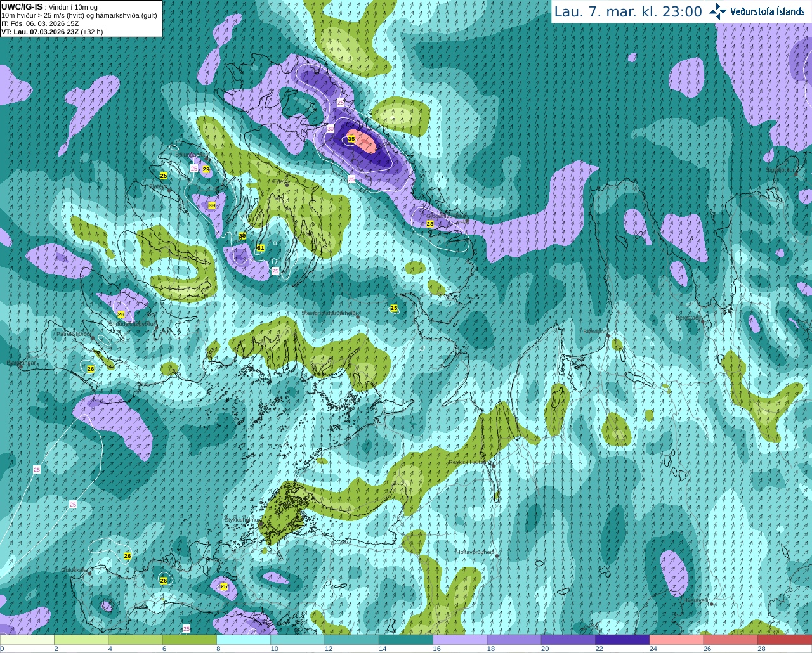Click the 'Stykkishólmur' place label
The width and height of the screenshot is (812, 653).
point(243,520)
